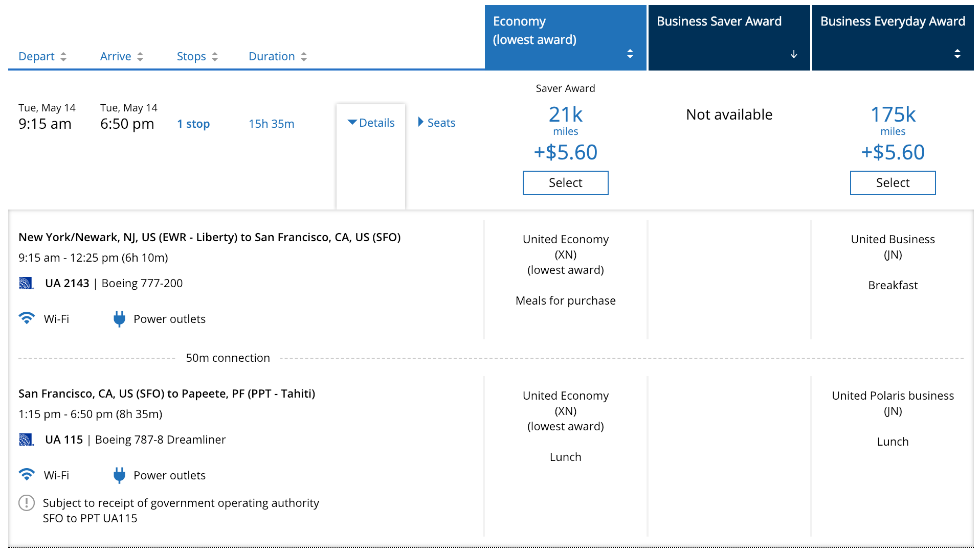This screenshot has width=980, height=555.
Task: Switch to Business Everyday Award column
Action: tap(892, 21)
